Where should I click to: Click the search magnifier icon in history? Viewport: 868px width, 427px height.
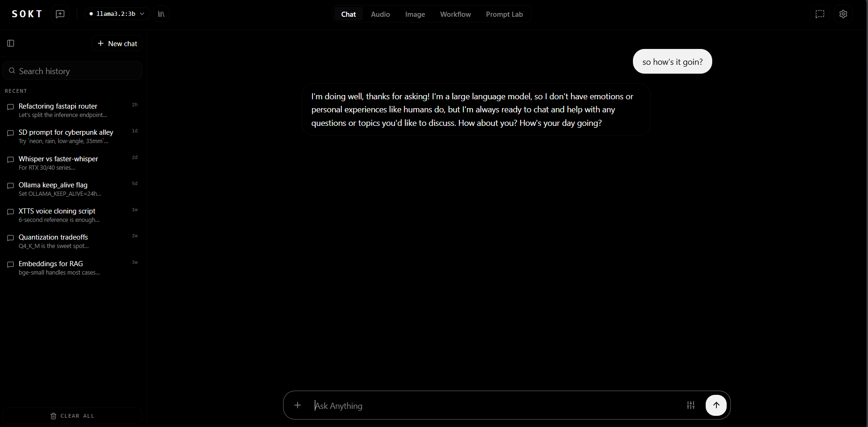pyautogui.click(x=12, y=71)
